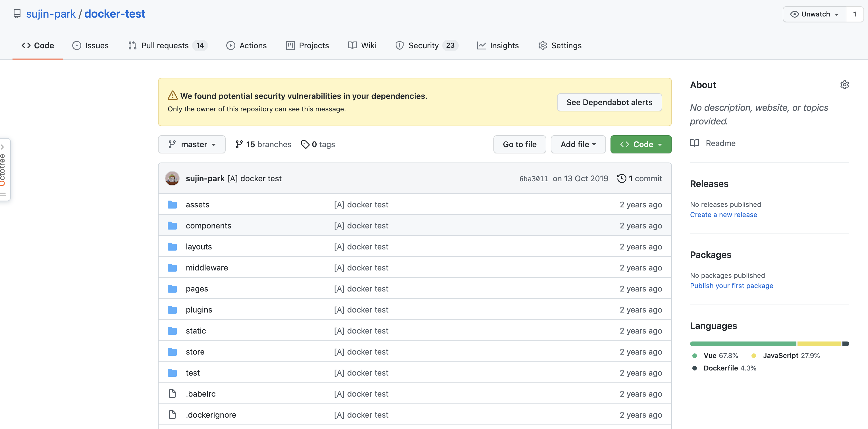Click See Dependabot alerts button

tap(609, 102)
